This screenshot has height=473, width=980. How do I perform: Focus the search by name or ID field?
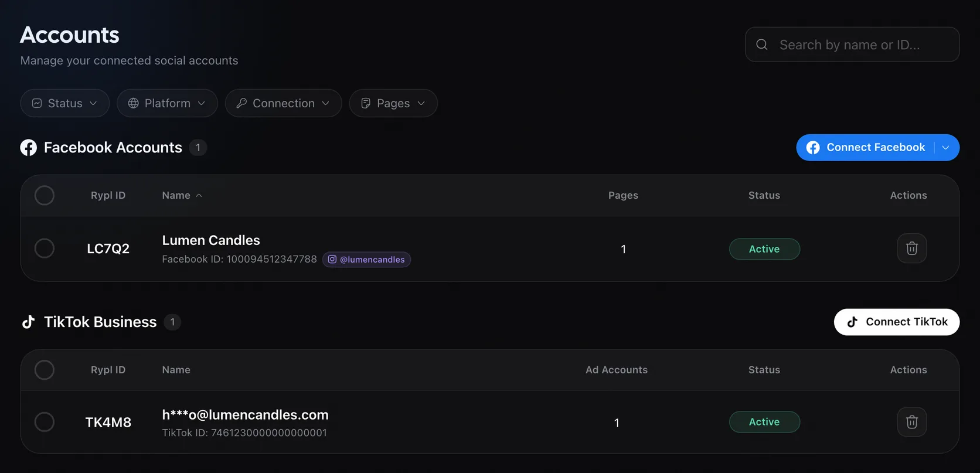(852, 45)
